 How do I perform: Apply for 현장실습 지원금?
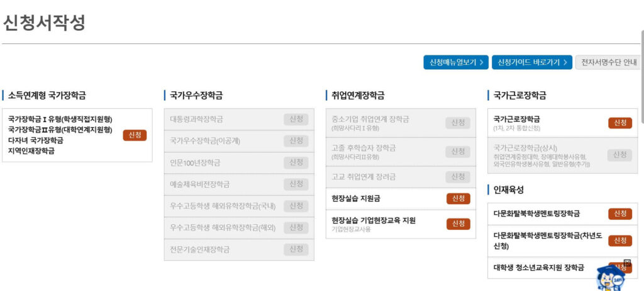click(458, 198)
